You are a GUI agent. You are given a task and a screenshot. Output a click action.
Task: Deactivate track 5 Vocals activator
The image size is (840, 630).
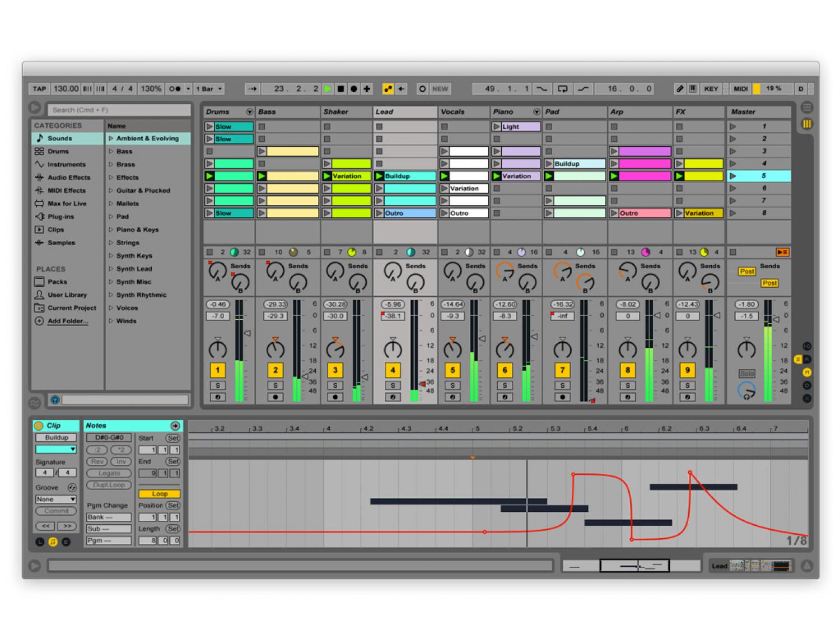pos(452,370)
